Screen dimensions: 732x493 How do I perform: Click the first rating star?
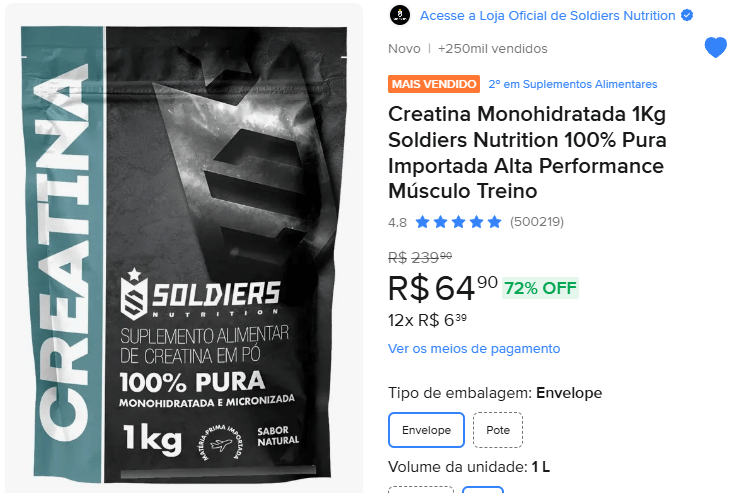(422, 222)
